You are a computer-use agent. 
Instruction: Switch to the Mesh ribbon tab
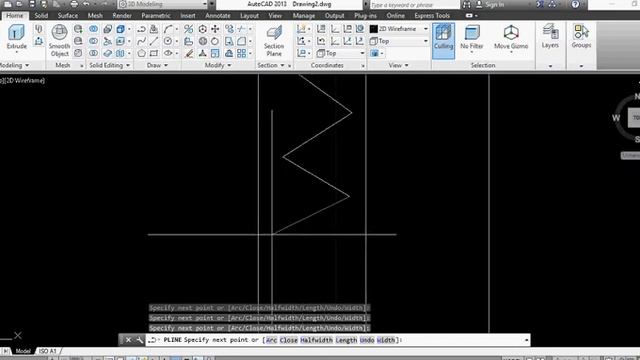tap(95, 16)
